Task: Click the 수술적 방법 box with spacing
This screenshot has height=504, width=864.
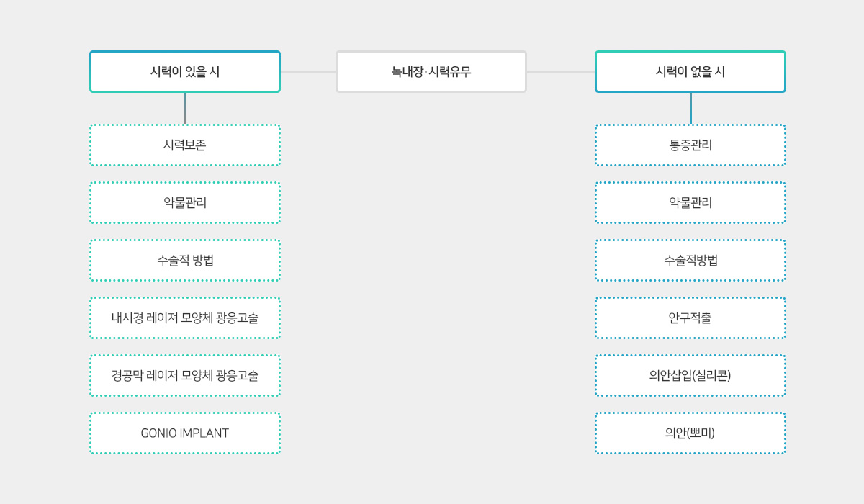Action: 185,260
